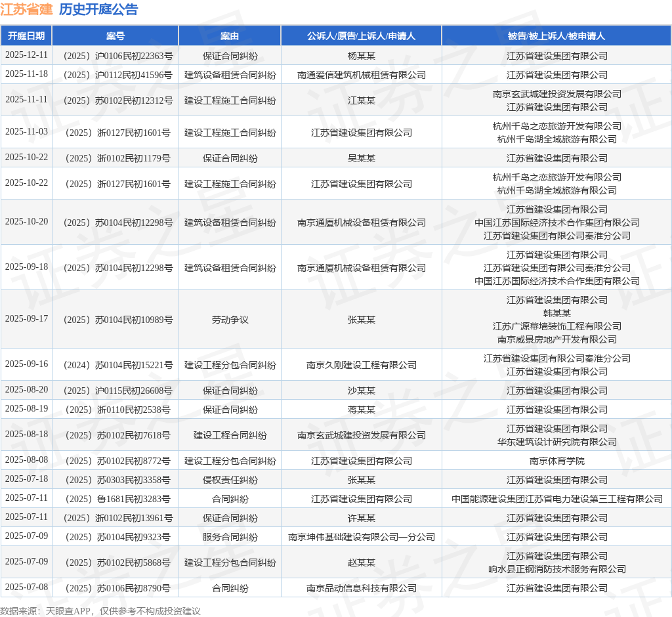Click the 数据来源 footer note
This screenshot has height=617, width=672.
100,611
